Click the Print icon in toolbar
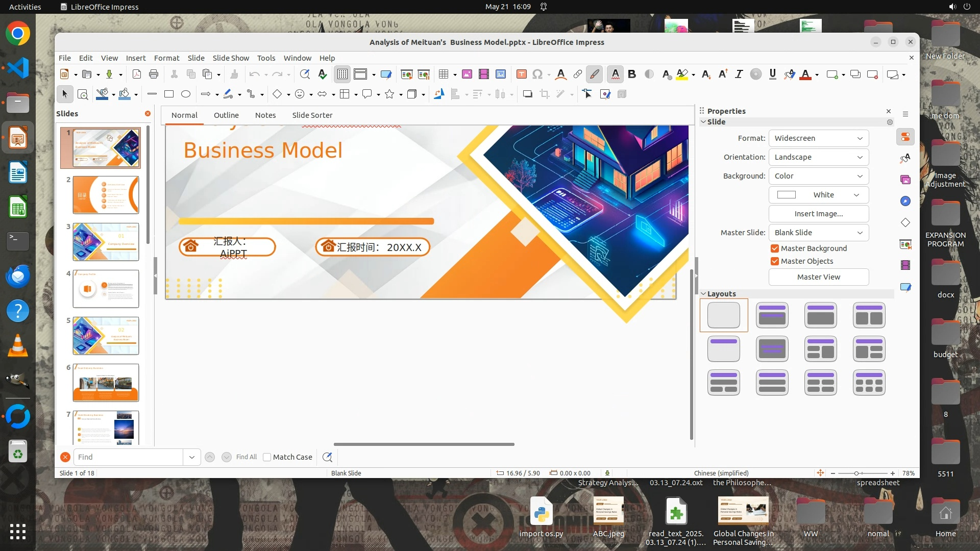The width and height of the screenshot is (980, 551). coord(154,74)
